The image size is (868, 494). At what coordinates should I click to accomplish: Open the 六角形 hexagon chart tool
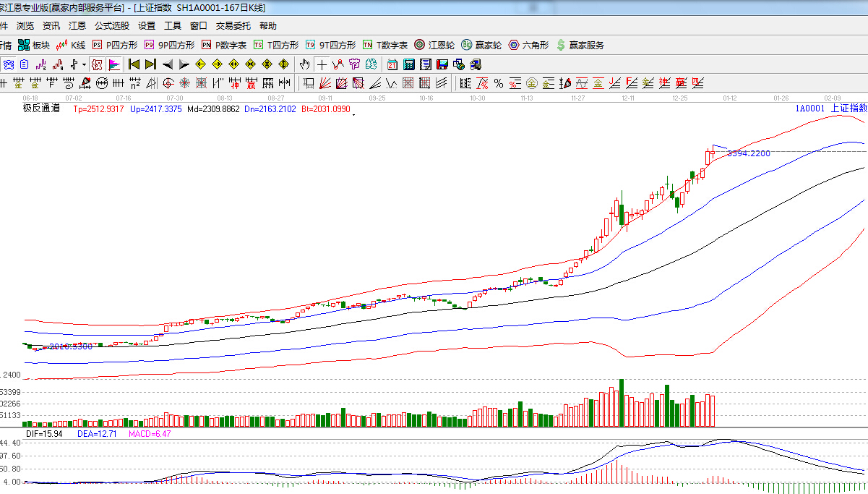pos(528,45)
